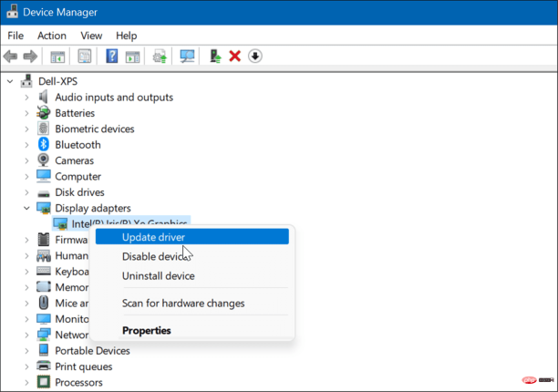
Task: Click the Display adapters category icon
Action: click(x=44, y=208)
